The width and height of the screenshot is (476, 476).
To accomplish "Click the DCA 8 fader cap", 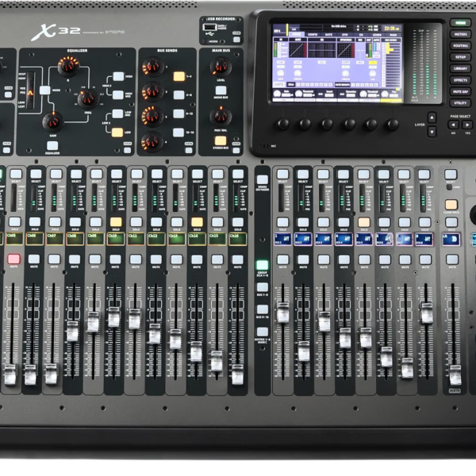I will pyautogui.click(x=426, y=313).
